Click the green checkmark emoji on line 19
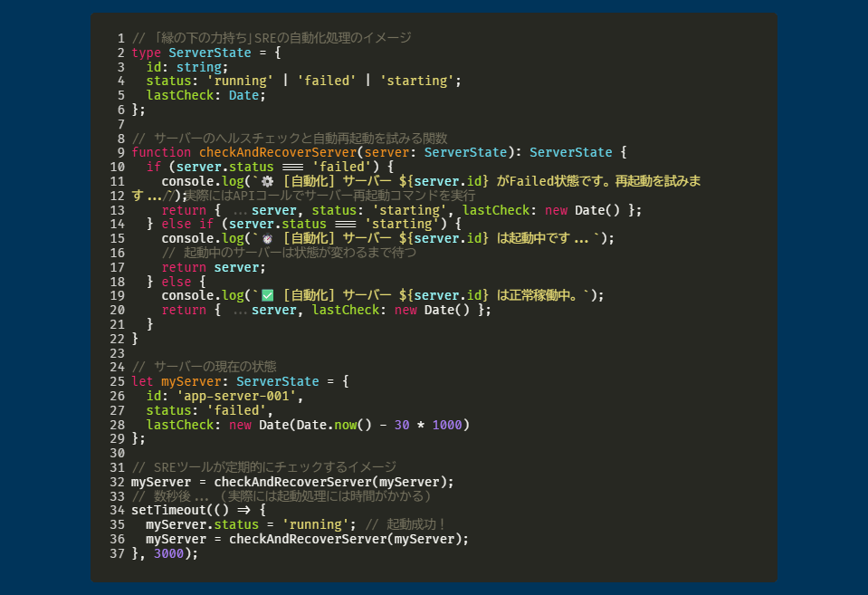The image size is (868, 595). tap(267, 295)
